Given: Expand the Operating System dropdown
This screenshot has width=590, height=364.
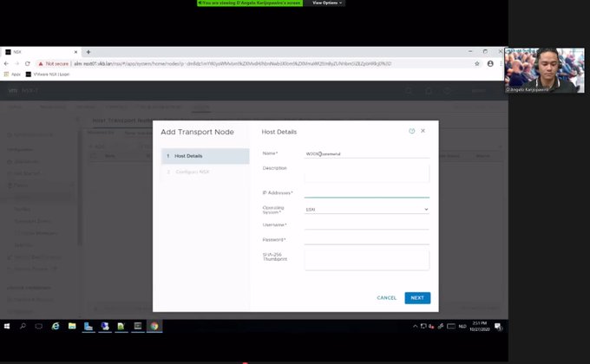Looking at the screenshot, I should [367, 209].
